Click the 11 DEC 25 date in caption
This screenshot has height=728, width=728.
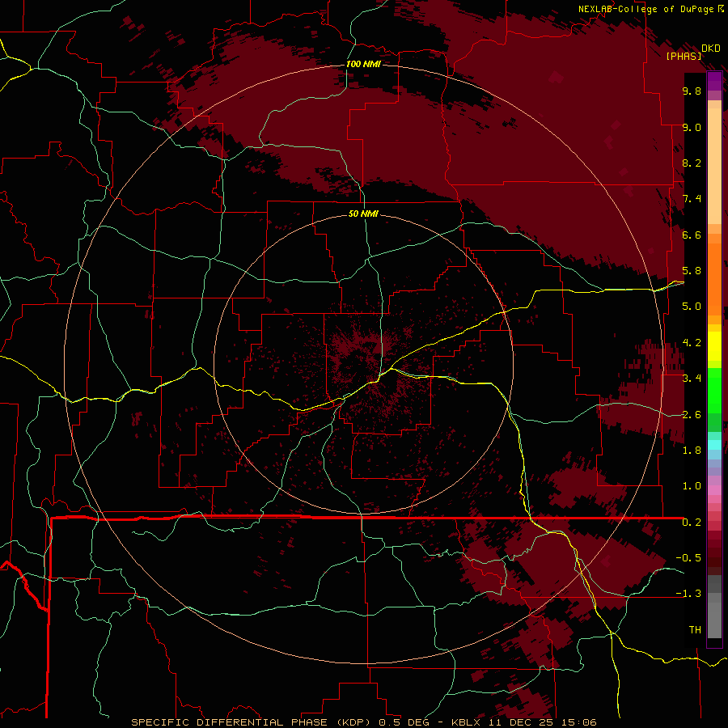click(x=520, y=722)
